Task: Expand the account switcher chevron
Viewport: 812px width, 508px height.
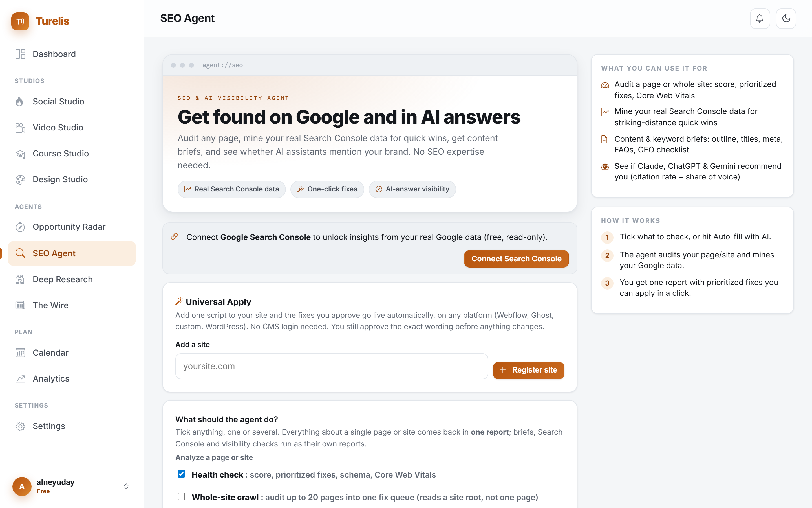Action: [x=126, y=486]
